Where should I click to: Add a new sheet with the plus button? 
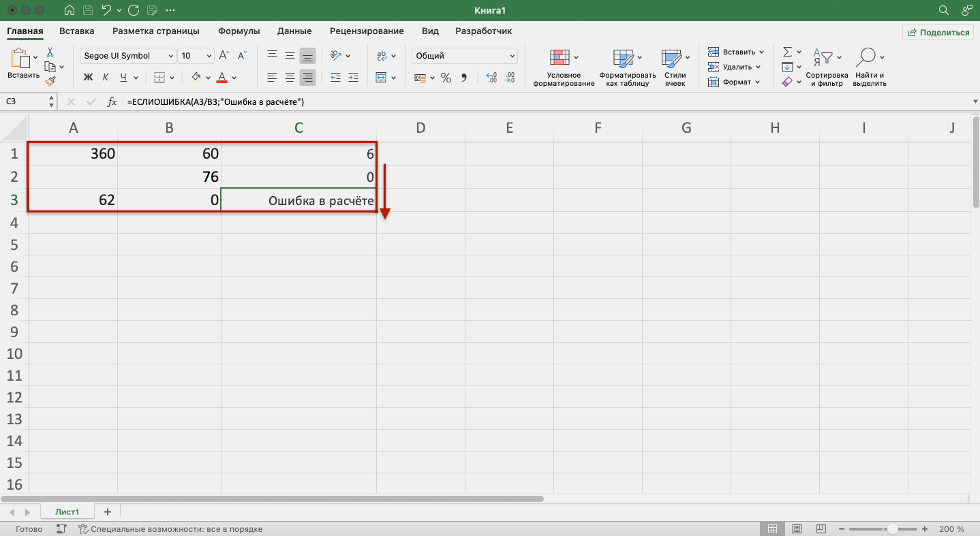click(107, 511)
